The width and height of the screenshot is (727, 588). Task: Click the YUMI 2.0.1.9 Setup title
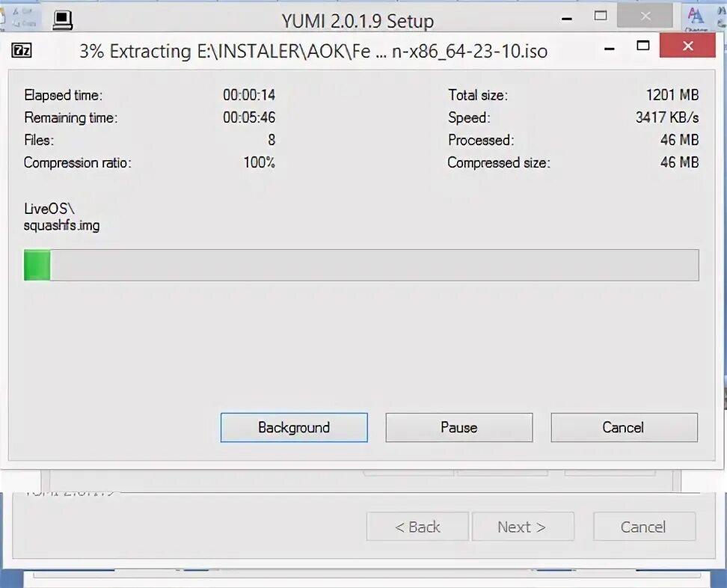pyautogui.click(x=358, y=22)
